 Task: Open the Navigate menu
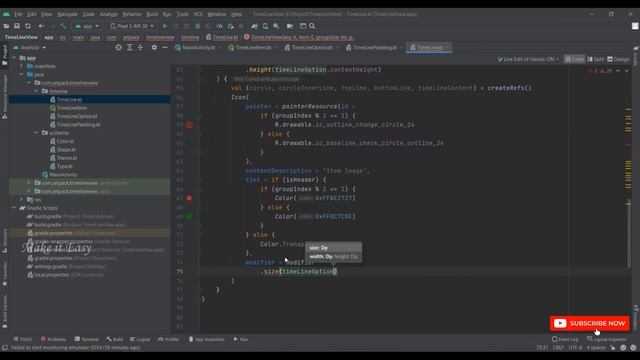[x=67, y=14]
